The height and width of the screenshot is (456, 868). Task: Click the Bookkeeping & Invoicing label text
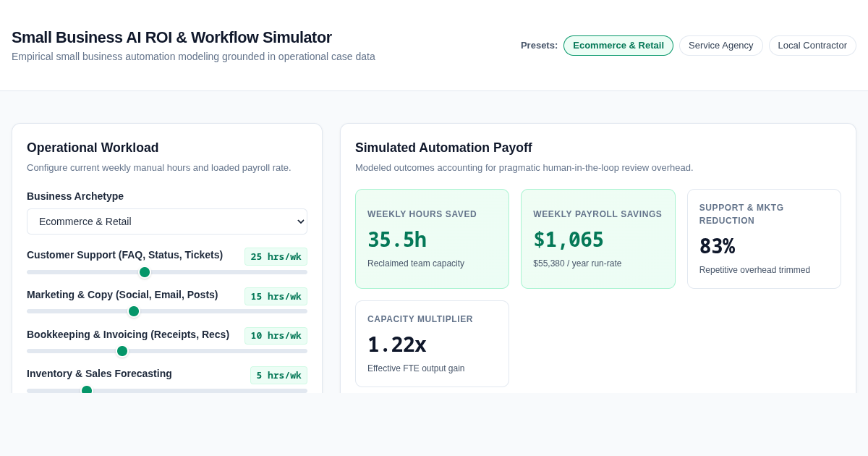[128, 334]
